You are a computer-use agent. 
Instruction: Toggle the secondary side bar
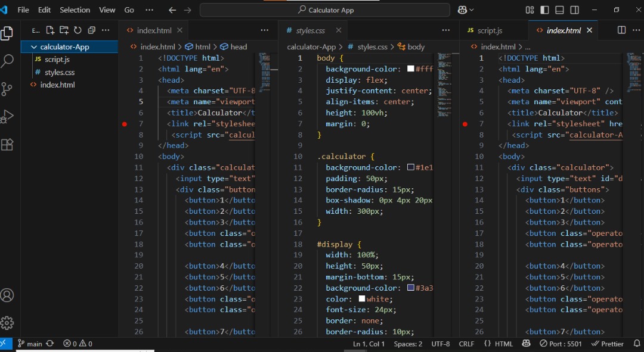(575, 10)
